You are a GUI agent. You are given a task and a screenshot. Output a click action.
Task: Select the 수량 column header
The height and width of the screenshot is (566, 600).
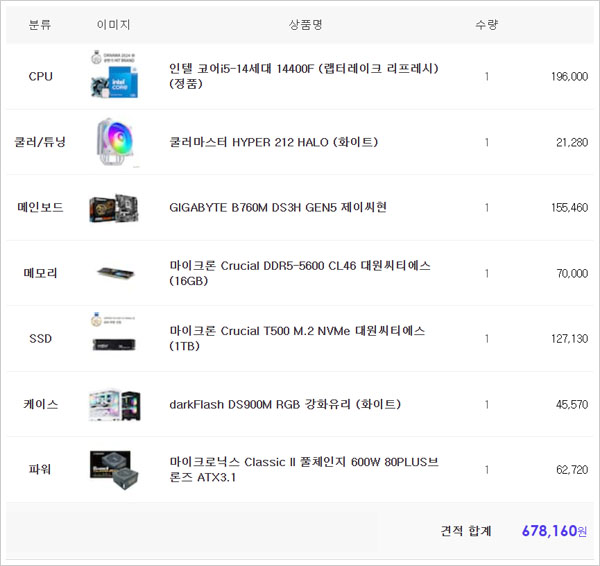(486, 24)
